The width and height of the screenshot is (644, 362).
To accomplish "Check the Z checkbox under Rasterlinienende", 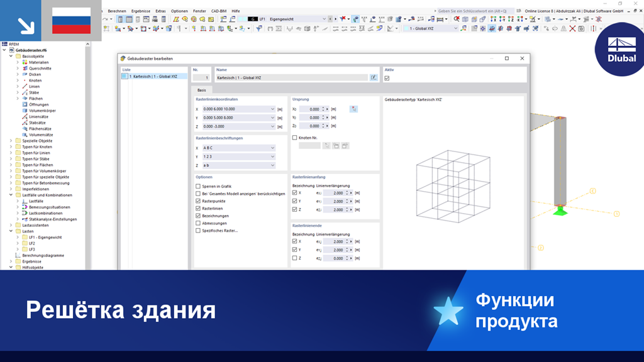I will click(x=294, y=258).
